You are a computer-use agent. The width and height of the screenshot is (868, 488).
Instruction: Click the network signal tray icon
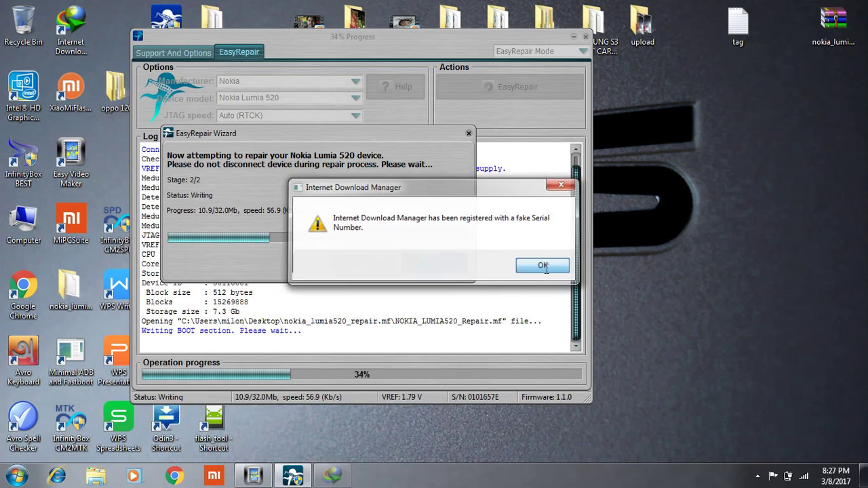[x=804, y=476]
